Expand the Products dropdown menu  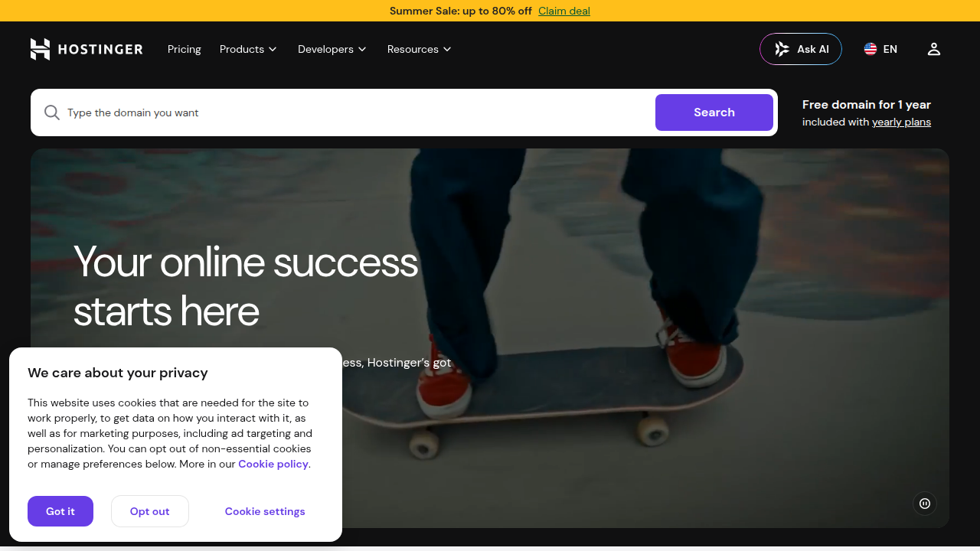point(248,49)
